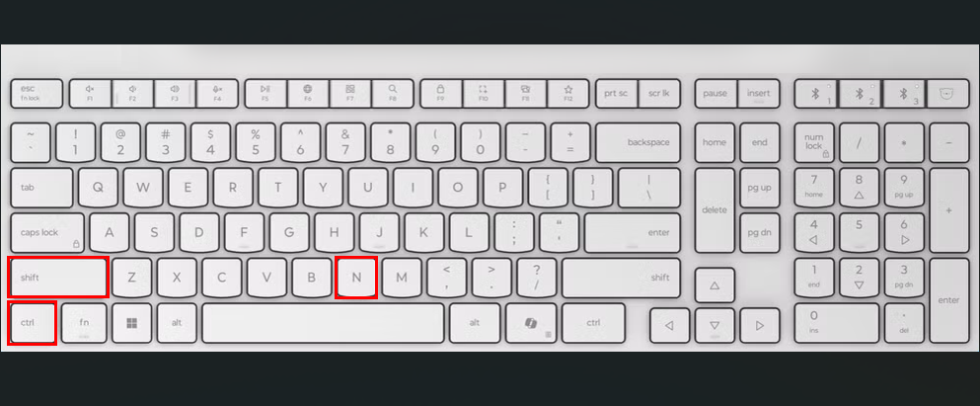Toggle the esc fn lock key
980x406 pixels.
coord(37,93)
